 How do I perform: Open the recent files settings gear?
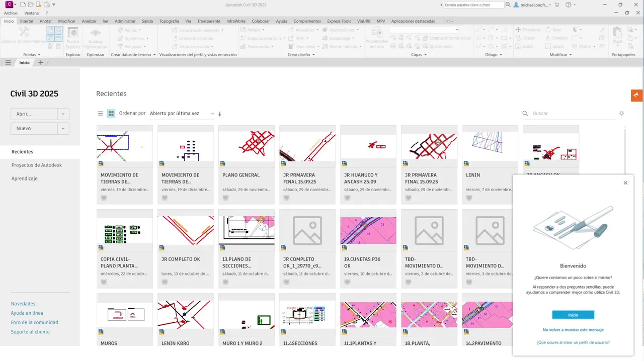coord(621,114)
